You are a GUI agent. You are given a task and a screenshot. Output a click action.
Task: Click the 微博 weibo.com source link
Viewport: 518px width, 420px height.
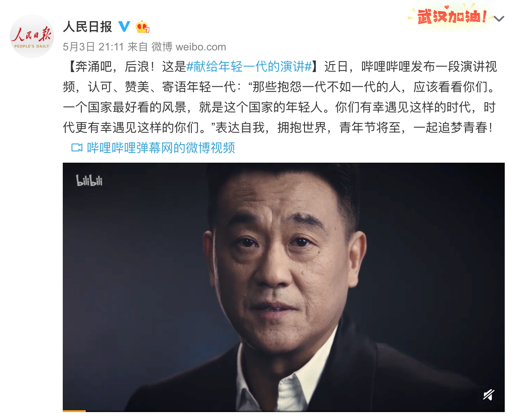point(189,47)
